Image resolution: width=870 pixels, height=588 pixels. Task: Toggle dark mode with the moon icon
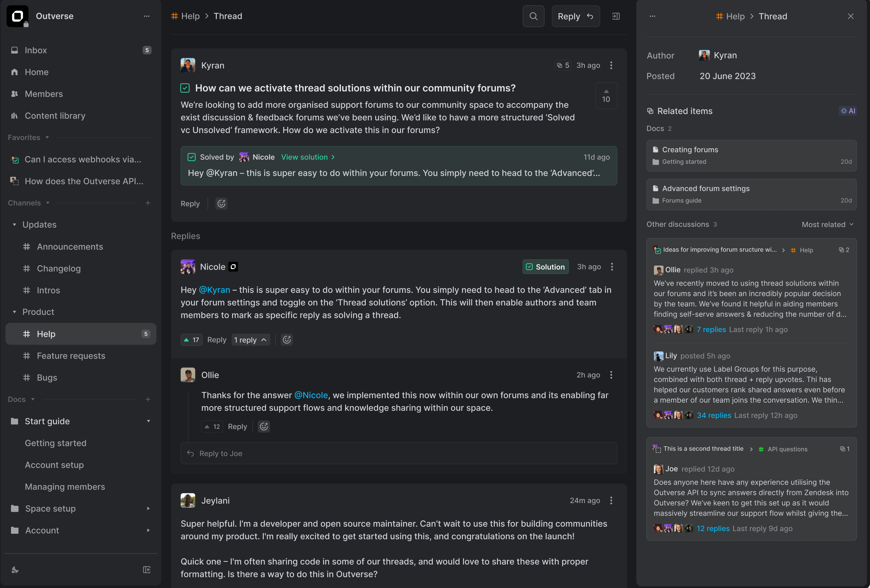15,570
